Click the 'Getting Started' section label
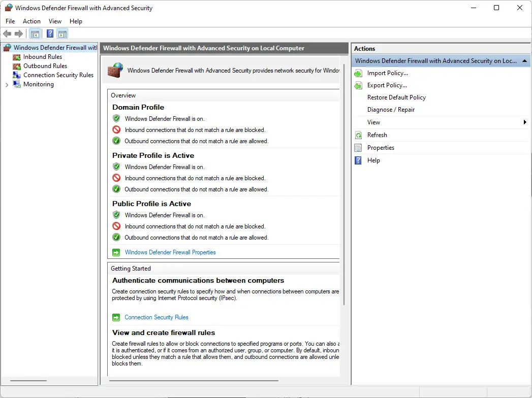 131,269
